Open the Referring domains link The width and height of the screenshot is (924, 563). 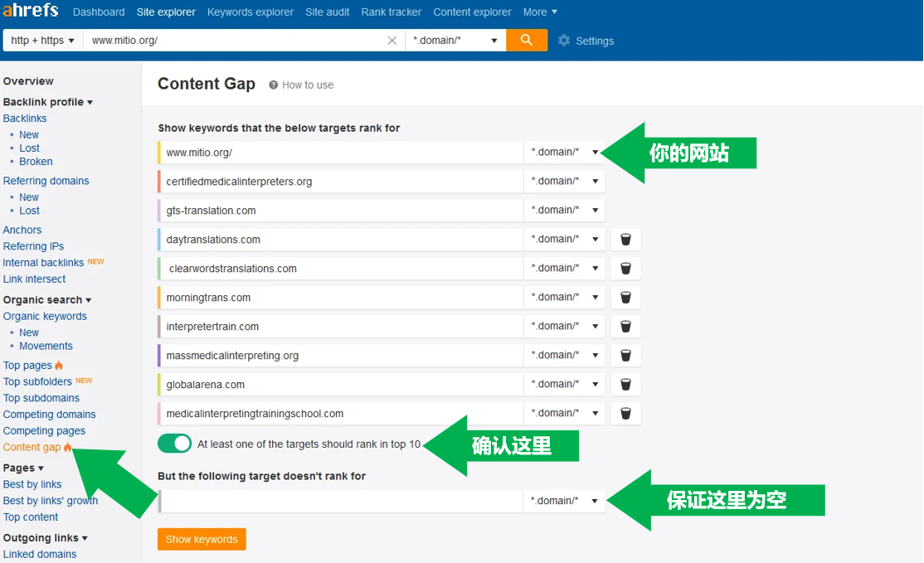[46, 181]
